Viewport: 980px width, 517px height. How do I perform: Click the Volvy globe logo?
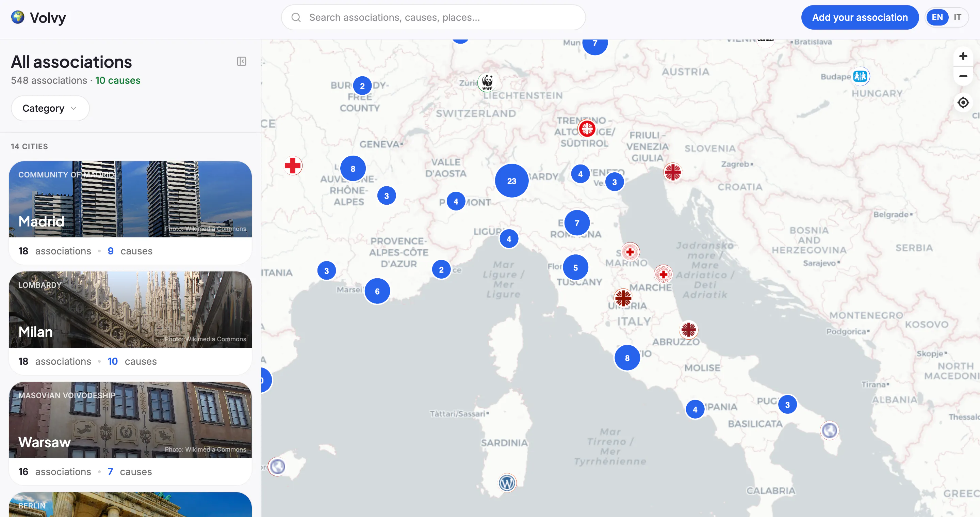click(x=17, y=17)
